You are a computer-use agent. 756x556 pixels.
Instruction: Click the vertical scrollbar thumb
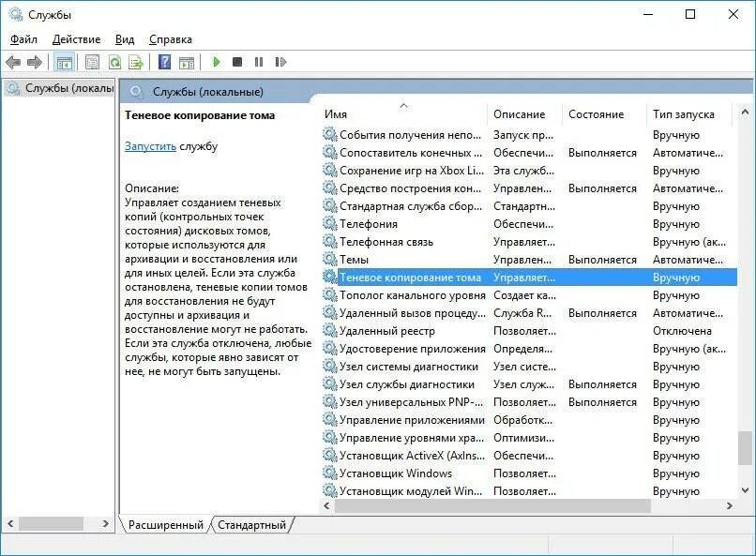(x=745, y=447)
